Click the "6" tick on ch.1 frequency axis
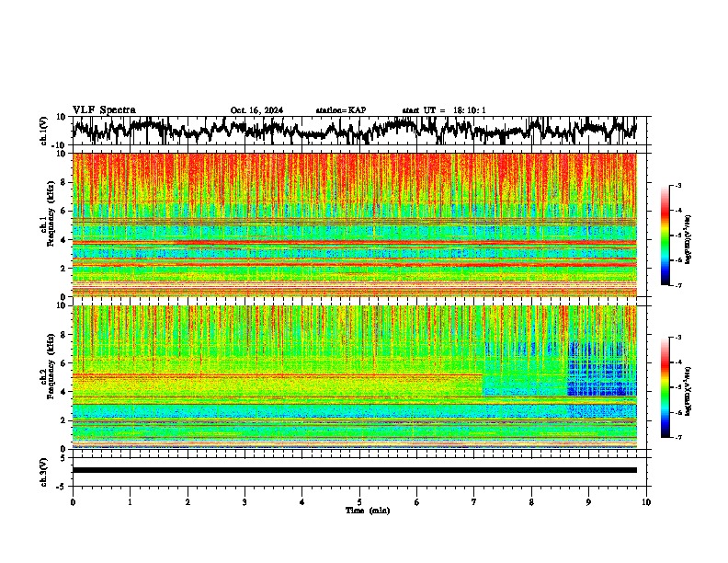The width and height of the screenshot is (728, 563). pos(63,211)
